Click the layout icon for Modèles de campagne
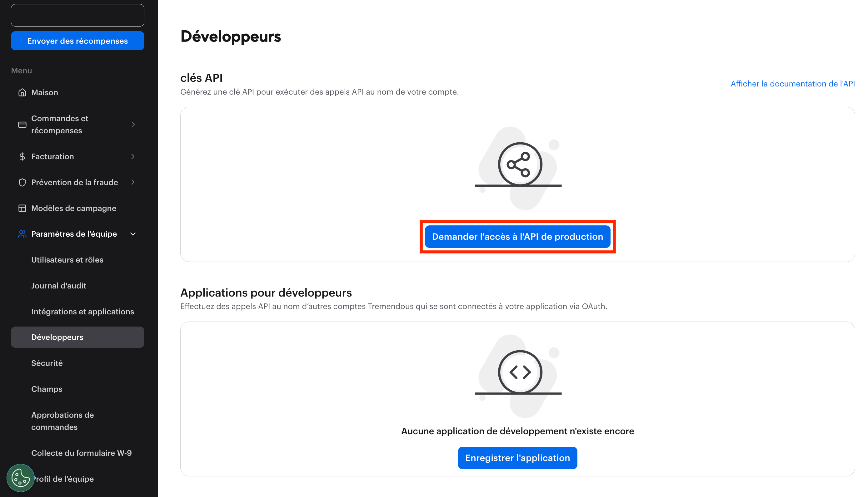Screen dimensions: 868x497 tap(22, 208)
